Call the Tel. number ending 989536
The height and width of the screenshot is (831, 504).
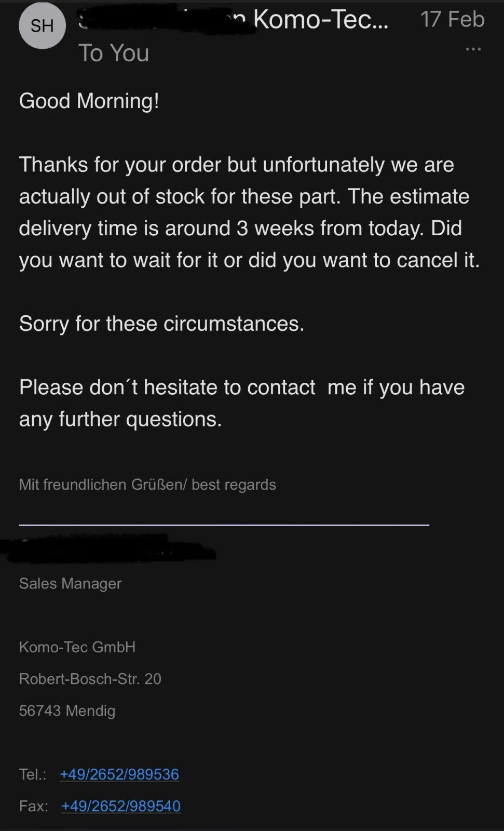119,774
